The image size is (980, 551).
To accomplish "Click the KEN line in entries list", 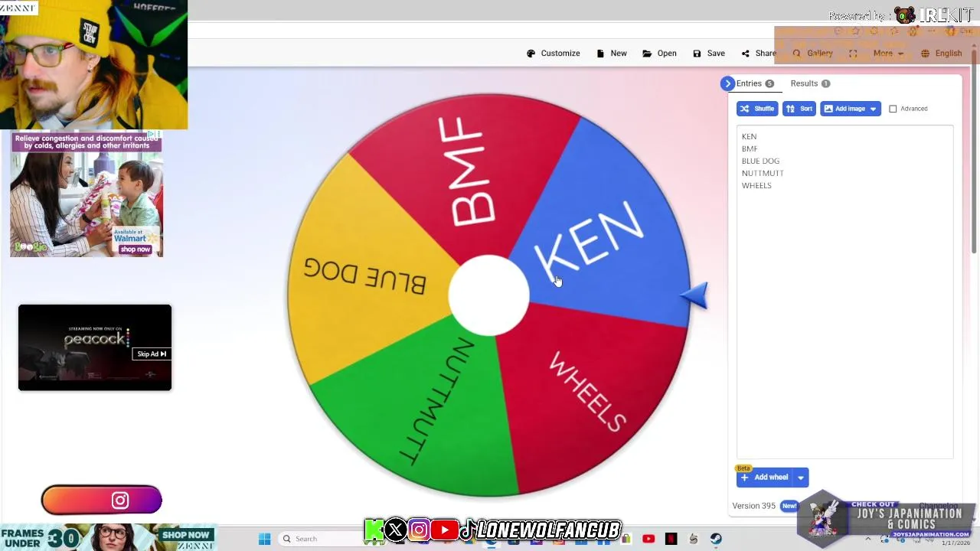I will point(749,137).
